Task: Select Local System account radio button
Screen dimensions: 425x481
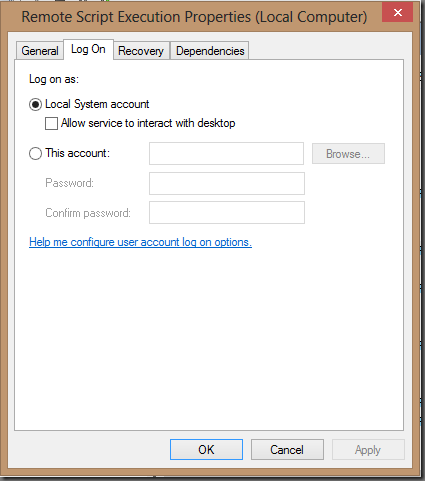Action: pyautogui.click(x=35, y=104)
